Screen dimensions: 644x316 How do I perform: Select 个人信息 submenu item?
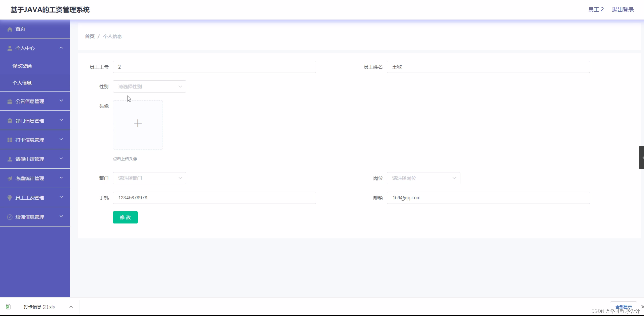point(22,83)
